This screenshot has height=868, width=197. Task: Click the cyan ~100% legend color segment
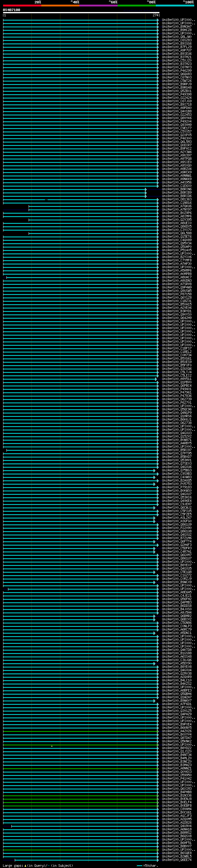point(175,6)
